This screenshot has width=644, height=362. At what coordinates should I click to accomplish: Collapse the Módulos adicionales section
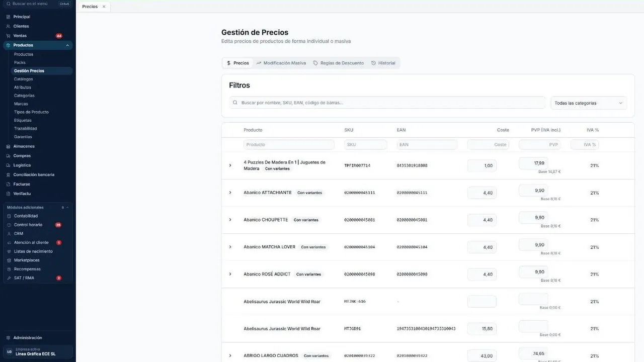[67, 208]
